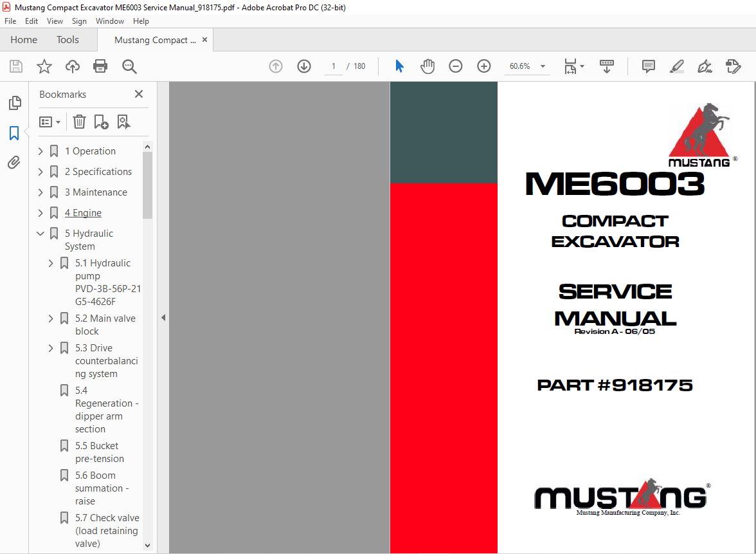Go to next page
This screenshot has width=756, height=554.
click(x=303, y=66)
